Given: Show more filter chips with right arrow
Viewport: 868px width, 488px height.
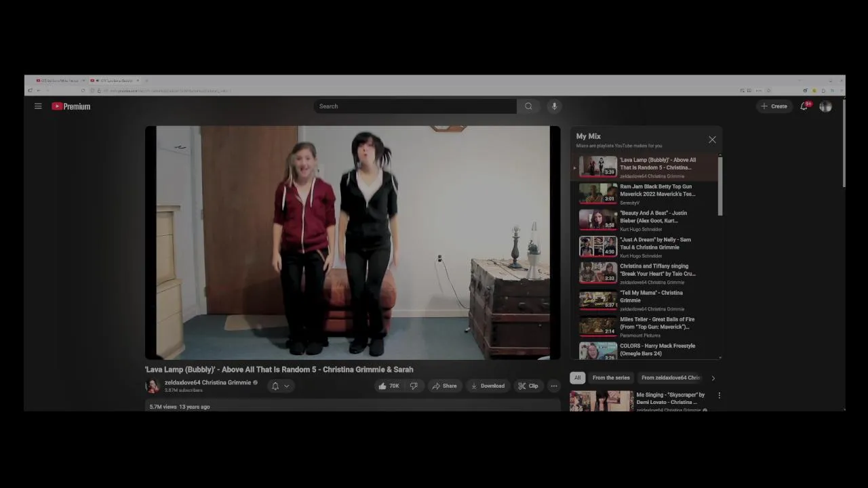Looking at the screenshot, I should pos(713,378).
